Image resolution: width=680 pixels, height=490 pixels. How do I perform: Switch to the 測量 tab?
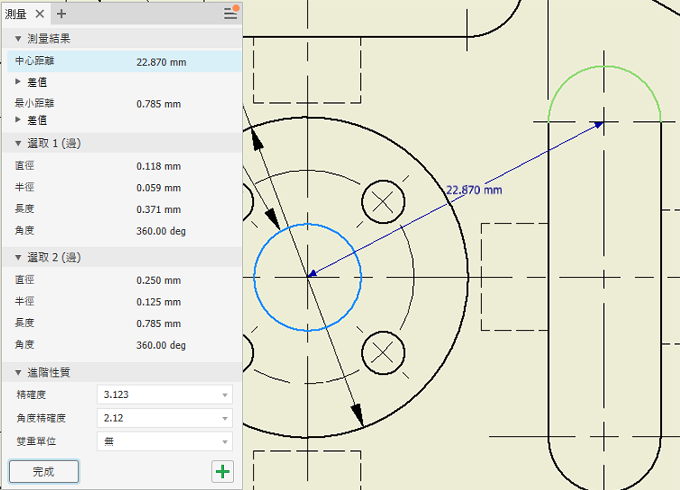click(16, 14)
